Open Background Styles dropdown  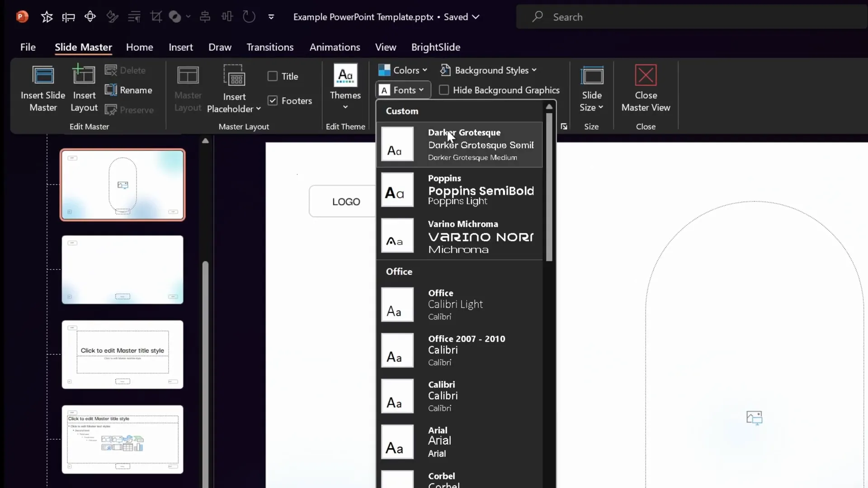[488, 70]
